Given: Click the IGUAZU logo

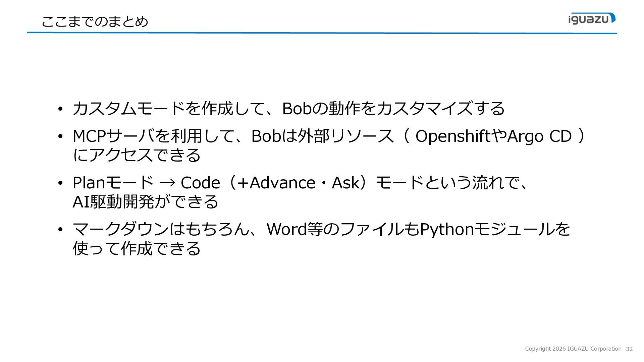Looking at the screenshot, I should coord(592,18).
